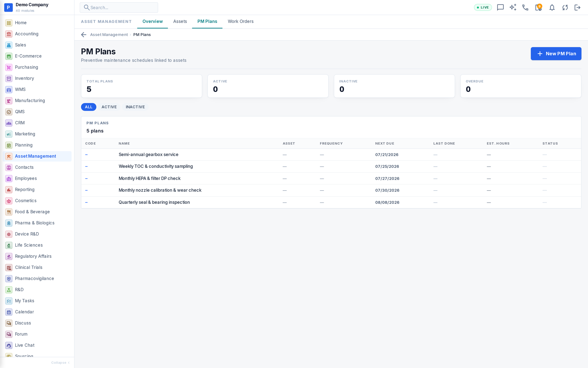Toggle the LIVE status badge
The height and width of the screenshot is (368, 588).
pos(483,8)
